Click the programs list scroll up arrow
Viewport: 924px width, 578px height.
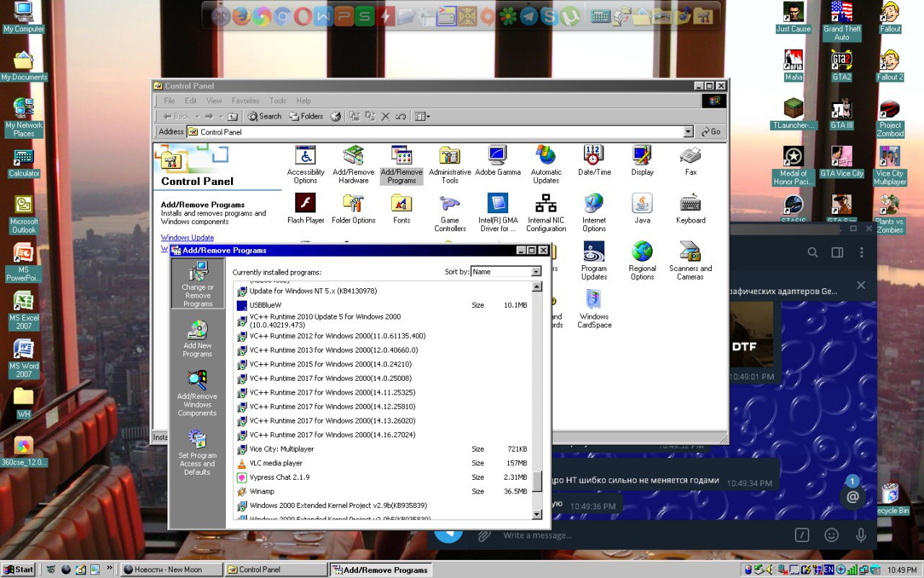[537, 287]
